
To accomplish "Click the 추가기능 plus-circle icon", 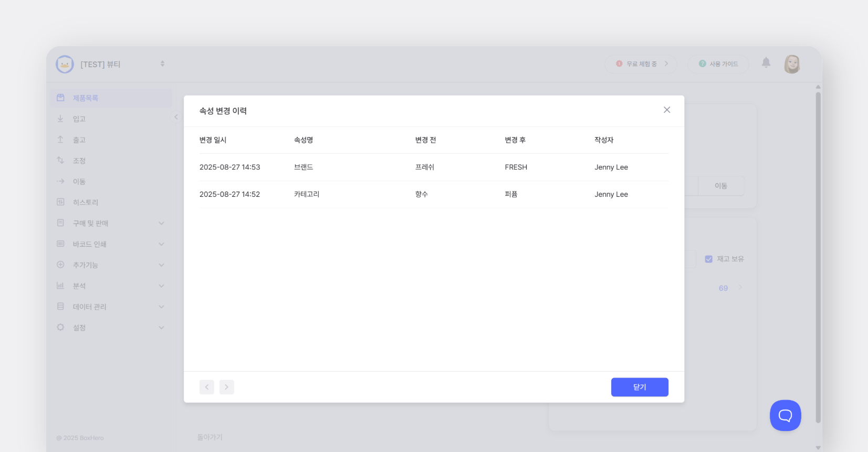I will [x=60, y=265].
